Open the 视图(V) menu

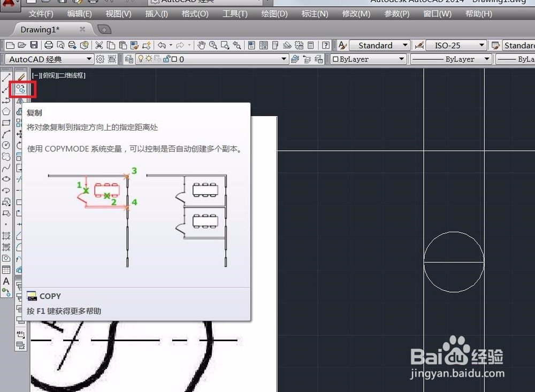click(x=118, y=14)
